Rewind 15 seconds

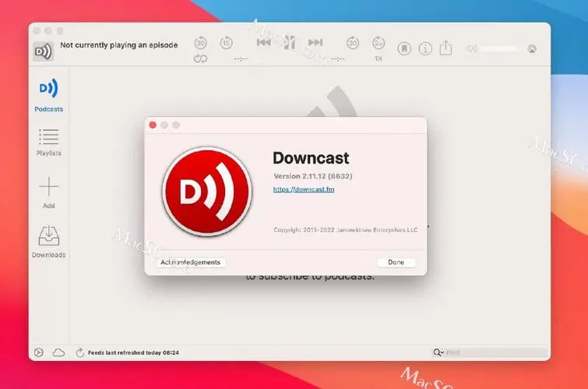pos(226,44)
